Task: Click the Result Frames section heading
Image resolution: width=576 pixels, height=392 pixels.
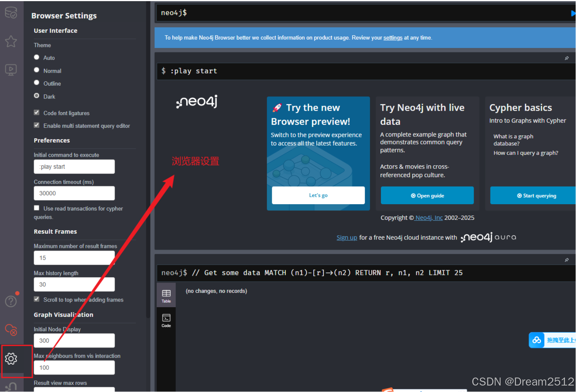Action: [55, 232]
